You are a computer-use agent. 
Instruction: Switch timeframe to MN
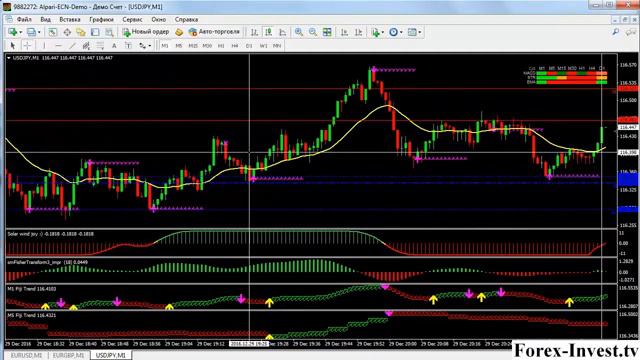coord(277,46)
